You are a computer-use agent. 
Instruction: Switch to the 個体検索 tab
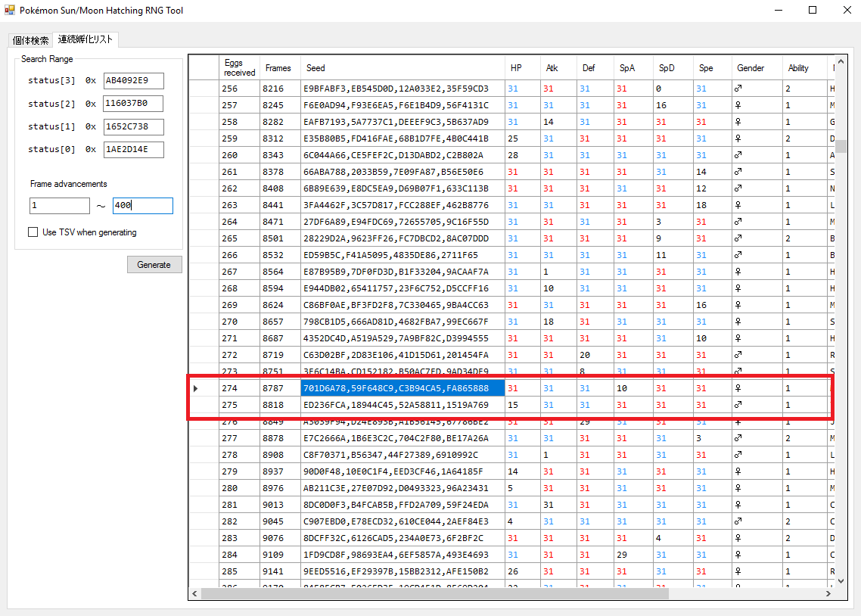pos(30,40)
